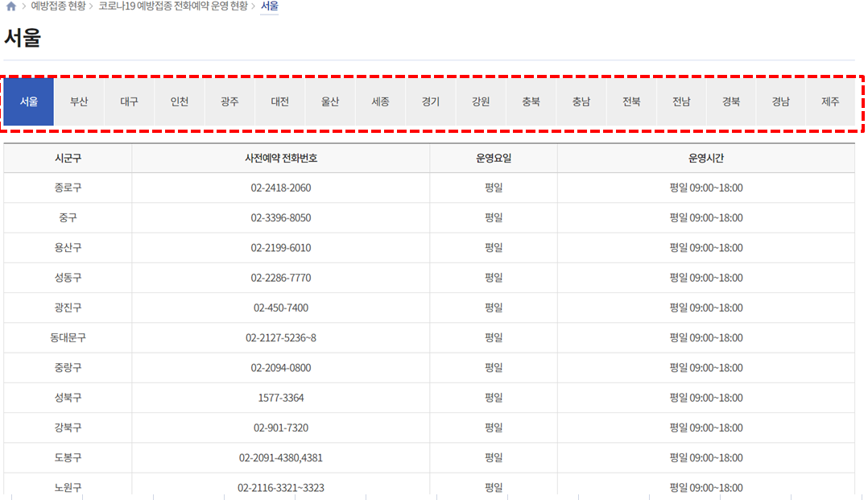
Task: Click the 사전예약 전화번호 column header
Action: point(281,159)
